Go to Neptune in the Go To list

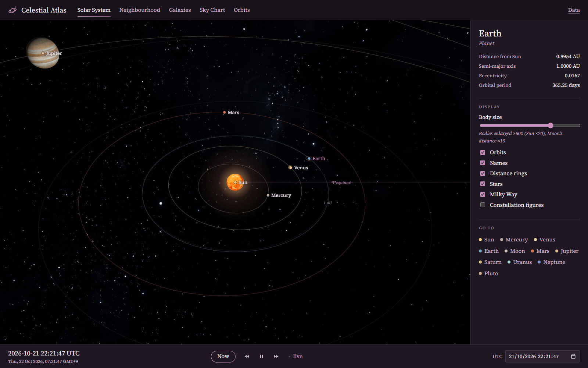[x=551, y=262]
